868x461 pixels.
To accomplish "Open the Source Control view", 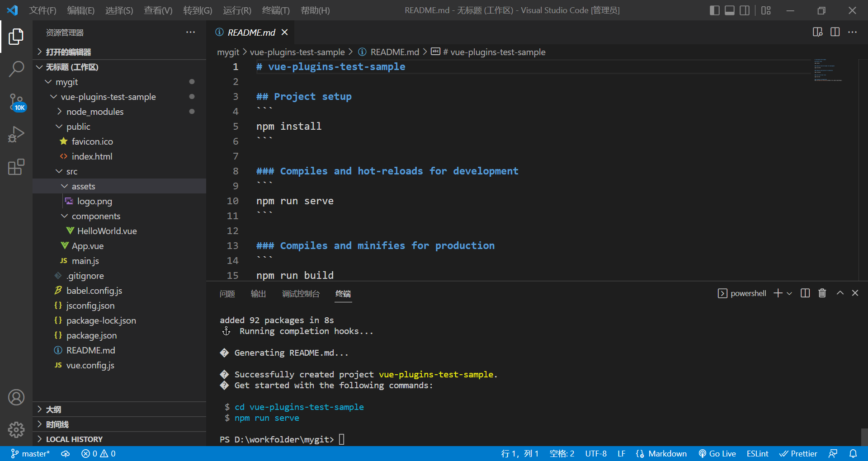I will click(16, 102).
